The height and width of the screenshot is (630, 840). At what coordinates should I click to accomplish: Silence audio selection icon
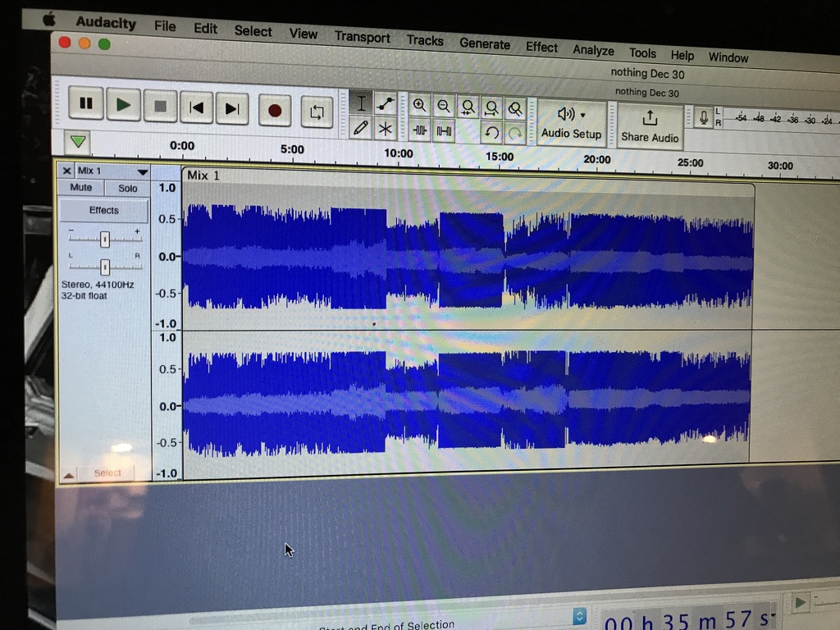pyautogui.click(x=444, y=131)
